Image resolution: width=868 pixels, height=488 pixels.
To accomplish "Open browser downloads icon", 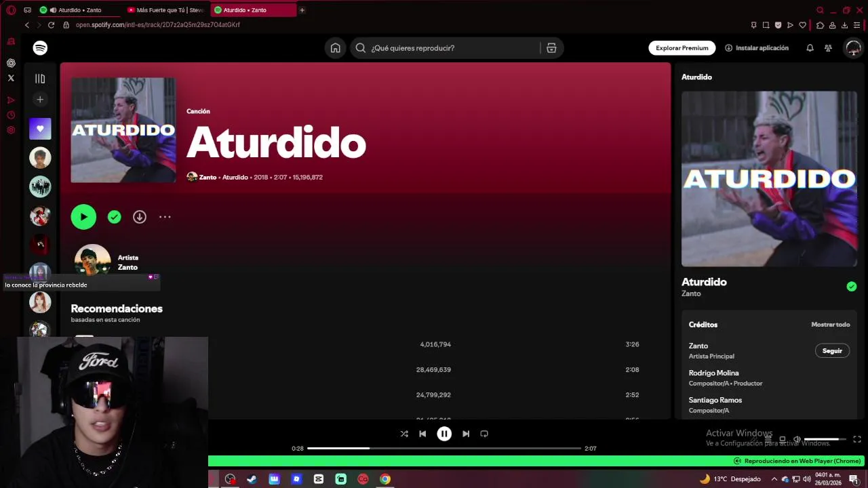I will 844,25.
